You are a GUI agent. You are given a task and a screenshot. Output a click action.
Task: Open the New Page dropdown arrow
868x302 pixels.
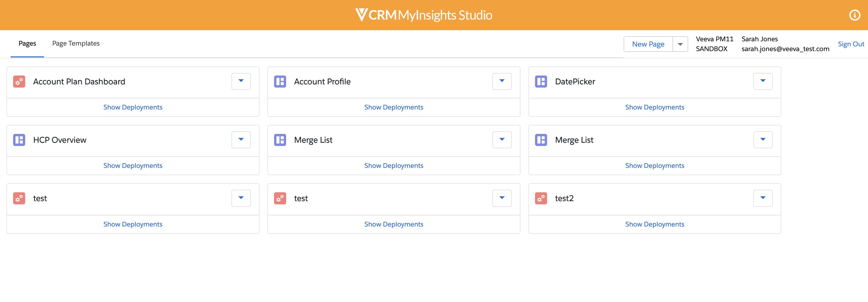coord(681,44)
